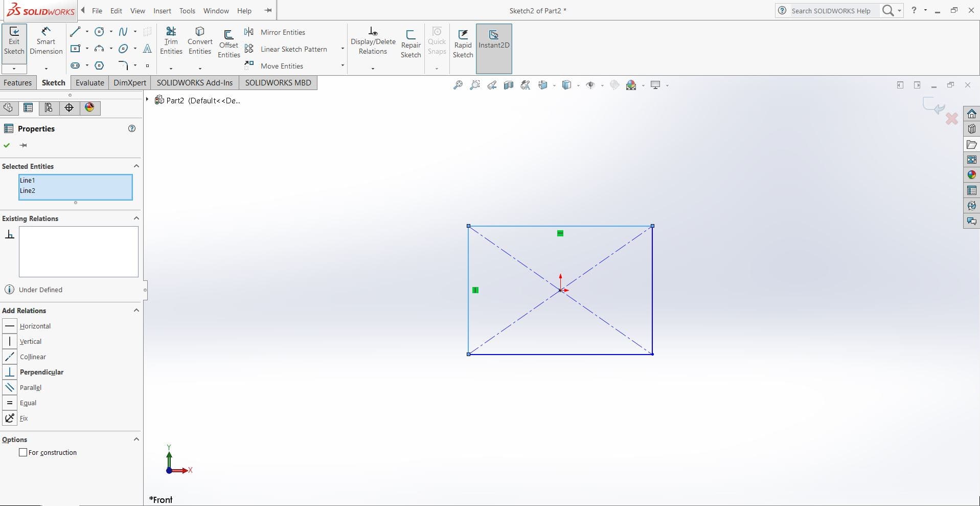The width and height of the screenshot is (980, 506).
Task: Open Display/Delete Relations tool
Action: coord(373,41)
